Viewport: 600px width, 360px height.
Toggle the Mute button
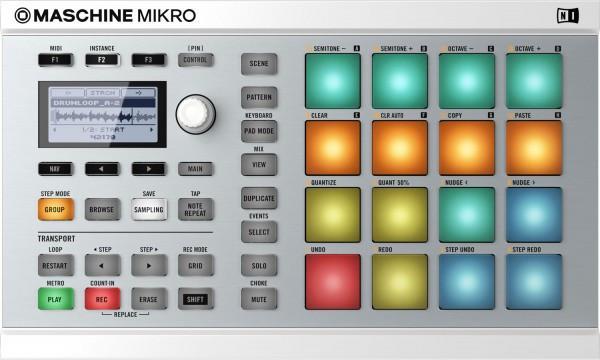[259, 299]
